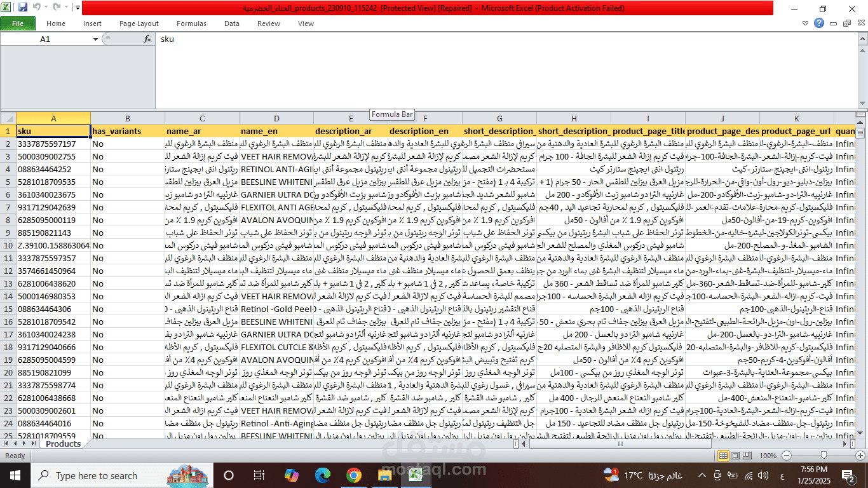Select column header A
Screen dimensions: 868x488
click(53, 118)
